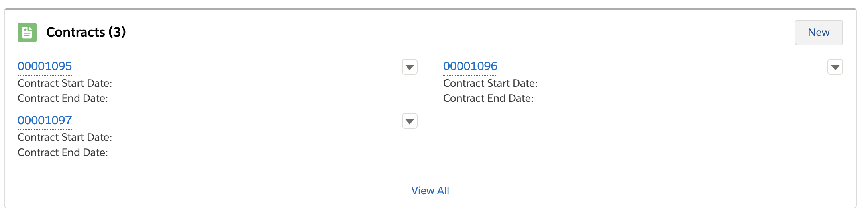868x214 pixels.
Task: Open row actions dropdown for contract 00001097
Action: (x=410, y=121)
